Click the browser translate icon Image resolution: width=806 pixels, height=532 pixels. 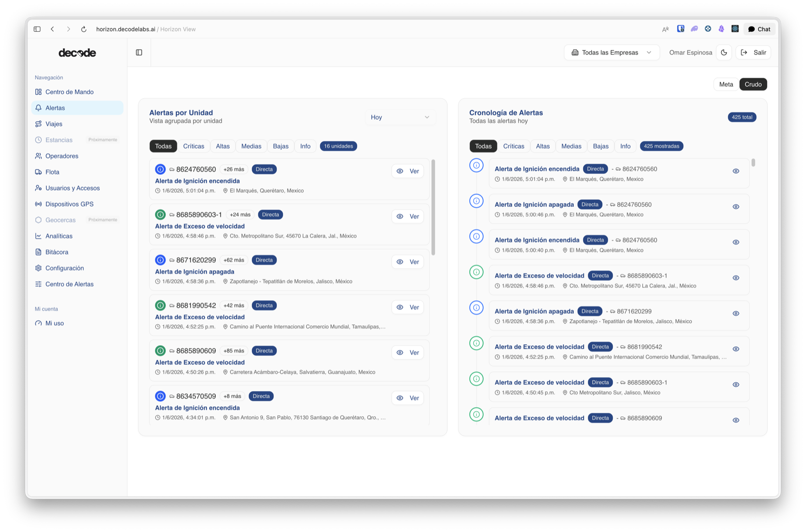pyautogui.click(x=665, y=29)
